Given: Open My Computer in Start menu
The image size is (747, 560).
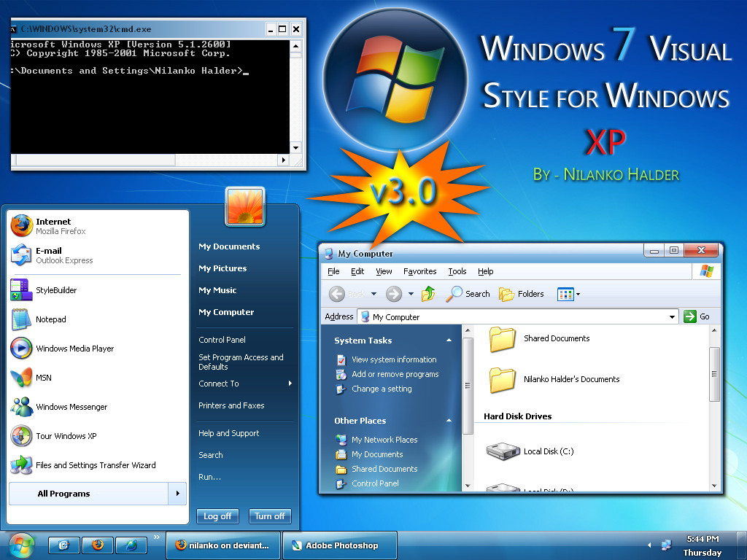Looking at the screenshot, I should tap(226, 312).
